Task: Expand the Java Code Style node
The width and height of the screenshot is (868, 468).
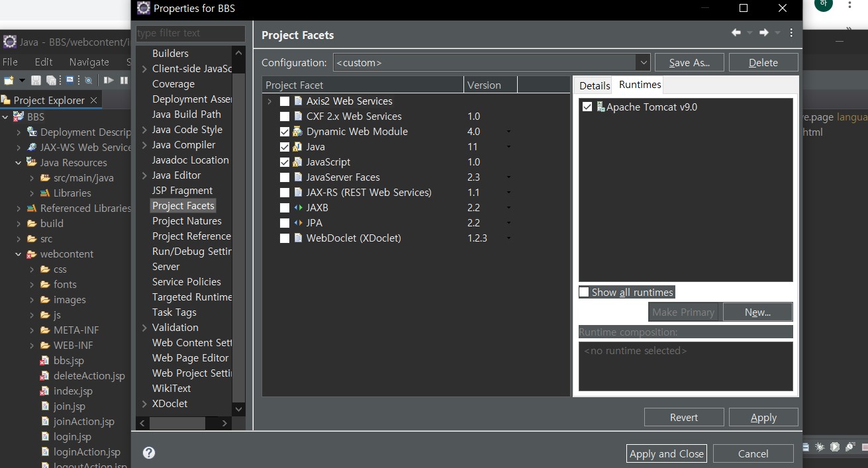Action: tap(144, 130)
